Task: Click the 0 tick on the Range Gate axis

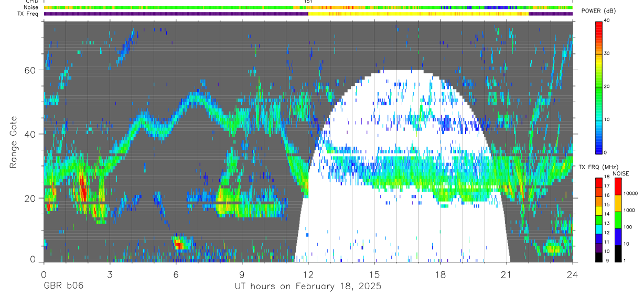Action: 33,260
